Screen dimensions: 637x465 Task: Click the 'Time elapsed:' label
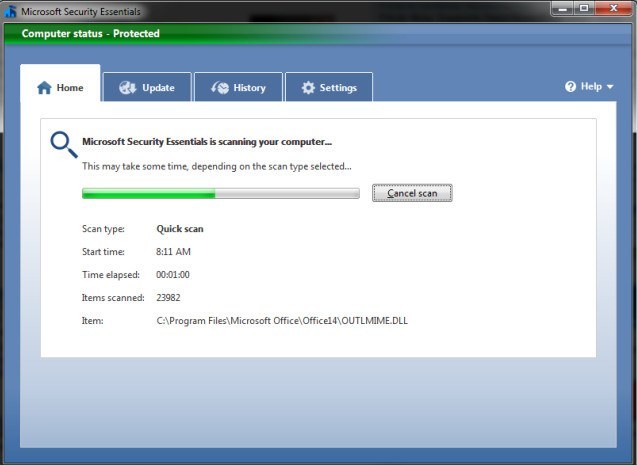pos(110,275)
